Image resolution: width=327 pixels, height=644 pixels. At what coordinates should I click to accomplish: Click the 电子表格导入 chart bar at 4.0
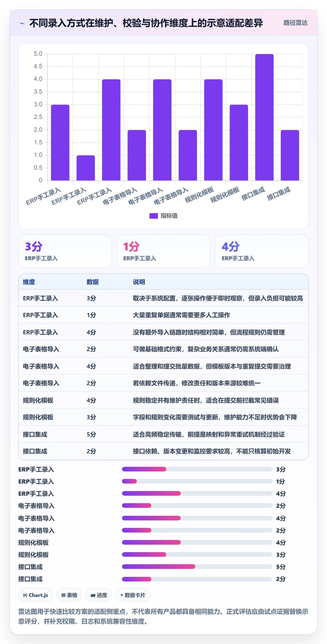[x=162, y=130]
